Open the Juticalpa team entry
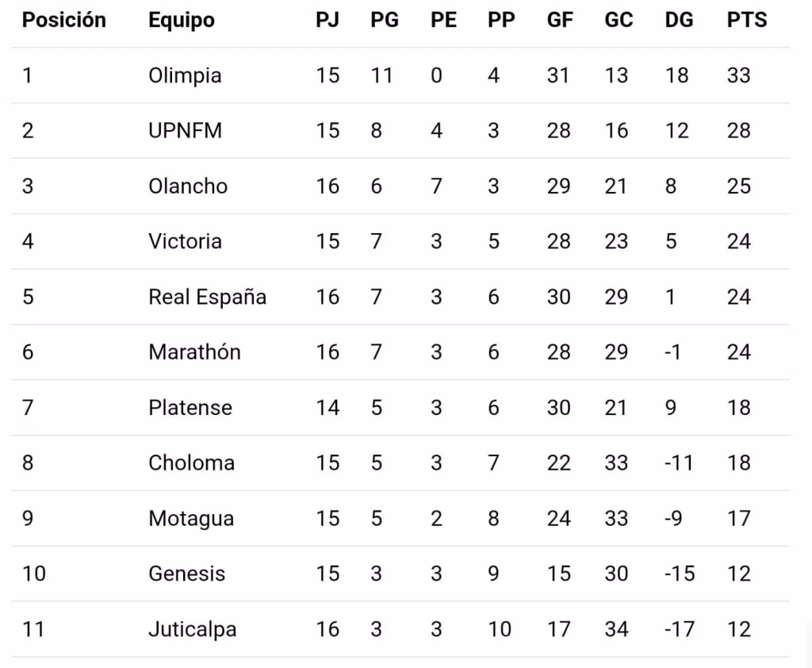 coord(192,629)
